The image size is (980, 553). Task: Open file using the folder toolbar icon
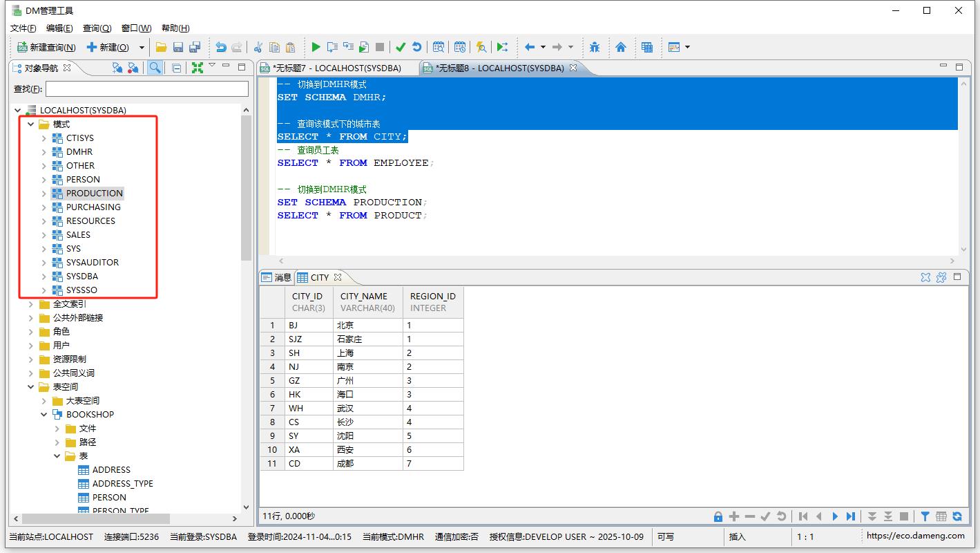pos(161,47)
